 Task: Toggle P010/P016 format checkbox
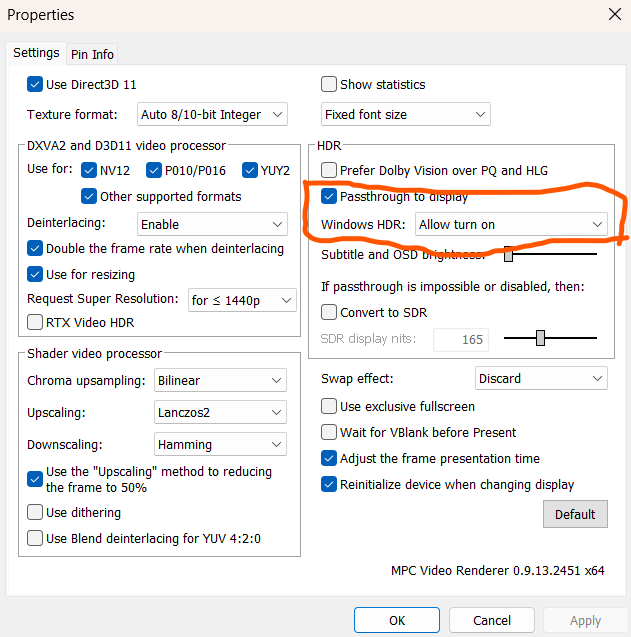pos(154,171)
